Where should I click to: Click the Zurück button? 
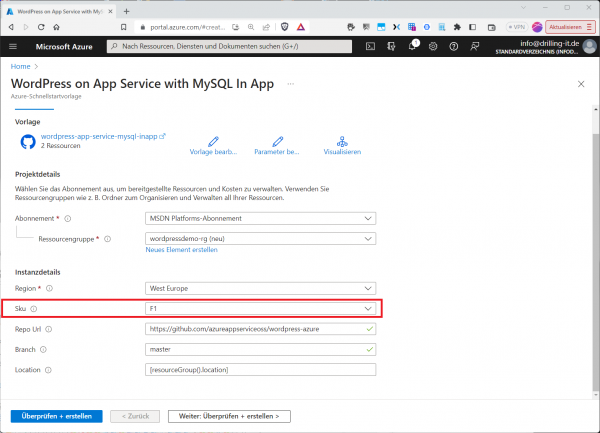135,416
